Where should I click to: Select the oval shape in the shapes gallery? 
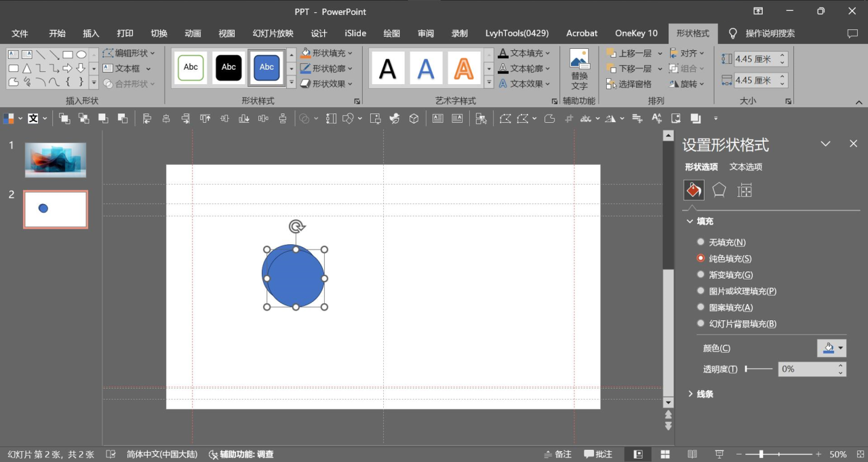click(x=81, y=55)
